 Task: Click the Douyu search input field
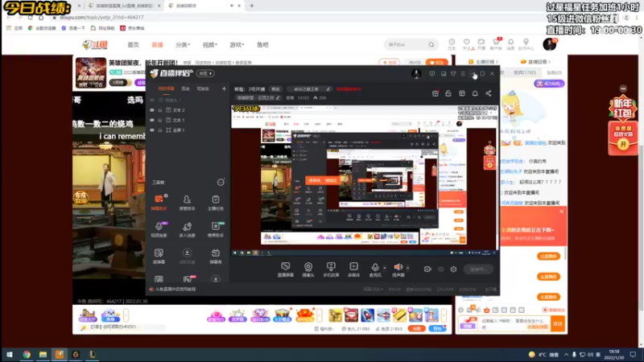[x=407, y=45]
